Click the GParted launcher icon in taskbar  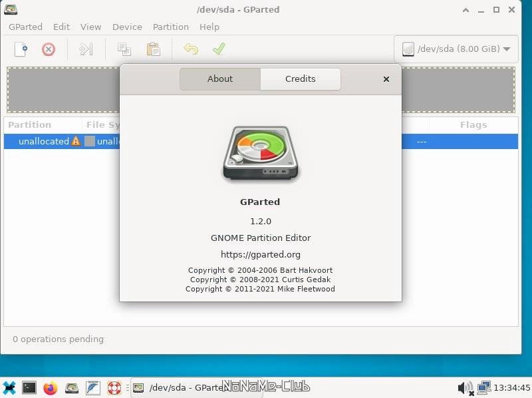(72, 387)
